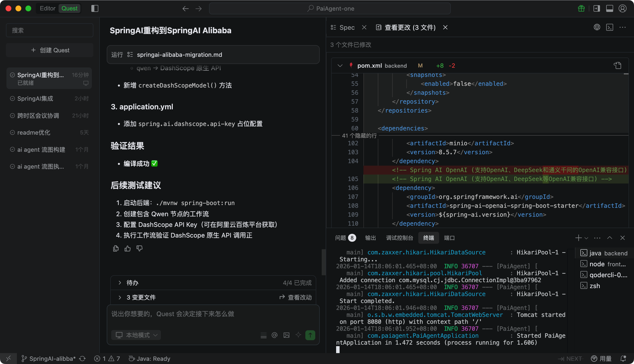Screen dimensions: 634x364
Task: Toggle the bottom panel layout icon
Action: pyautogui.click(x=609, y=8)
